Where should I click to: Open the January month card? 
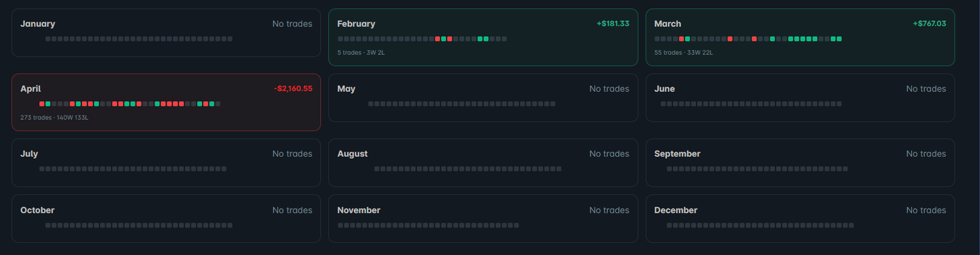pyautogui.click(x=166, y=32)
